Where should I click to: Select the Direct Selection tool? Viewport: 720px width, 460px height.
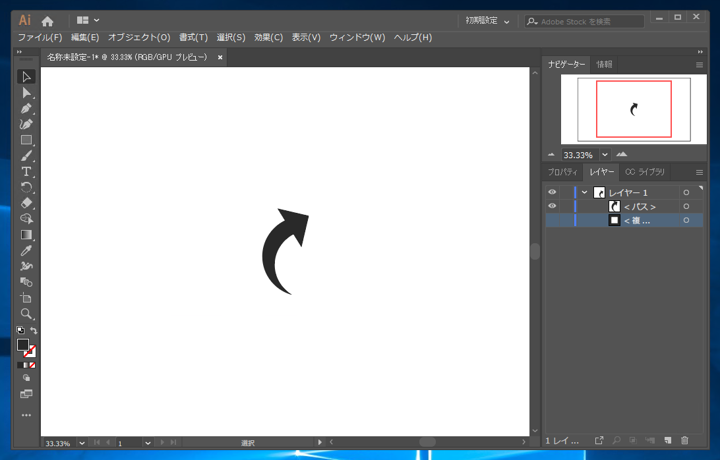[x=26, y=93]
